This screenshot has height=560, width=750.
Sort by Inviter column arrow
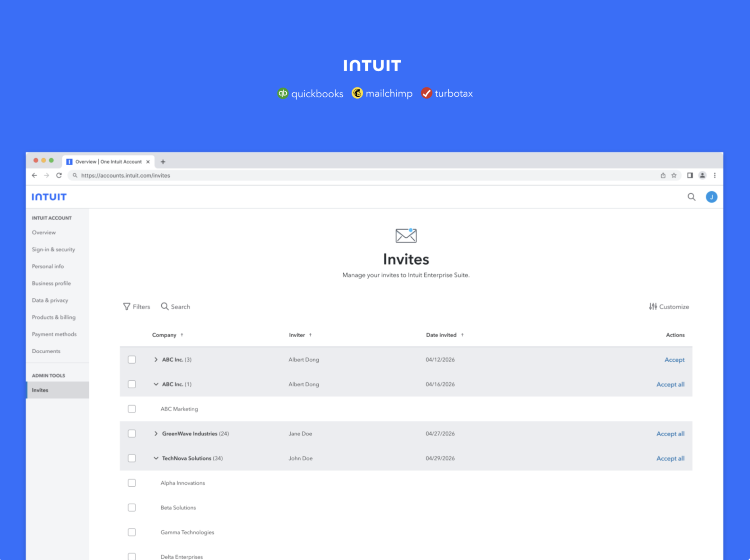(x=310, y=335)
